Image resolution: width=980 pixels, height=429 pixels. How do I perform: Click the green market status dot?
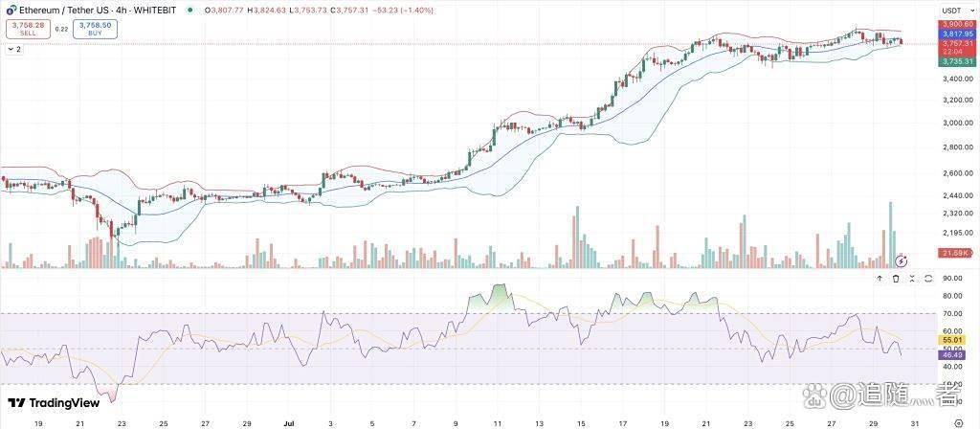point(190,10)
